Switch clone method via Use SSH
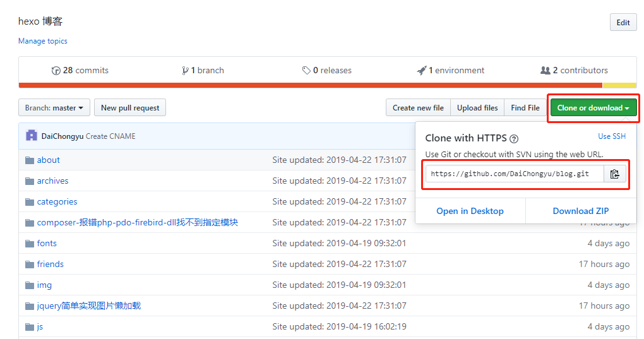 [611, 136]
